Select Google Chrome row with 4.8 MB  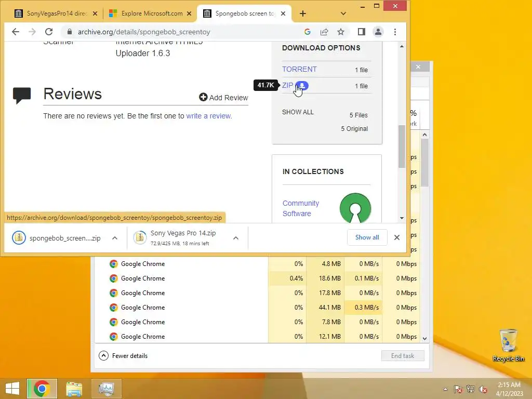tap(257, 264)
